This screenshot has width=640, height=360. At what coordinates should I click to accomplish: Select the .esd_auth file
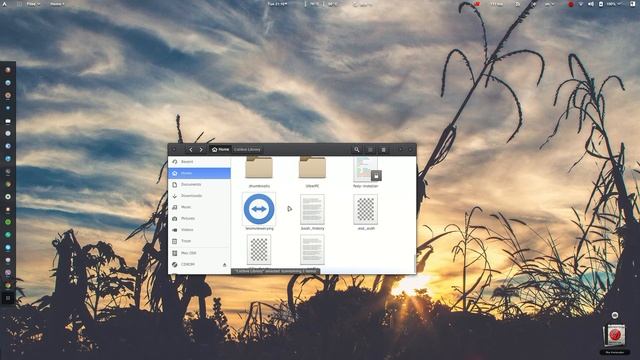[x=365, y=210]
